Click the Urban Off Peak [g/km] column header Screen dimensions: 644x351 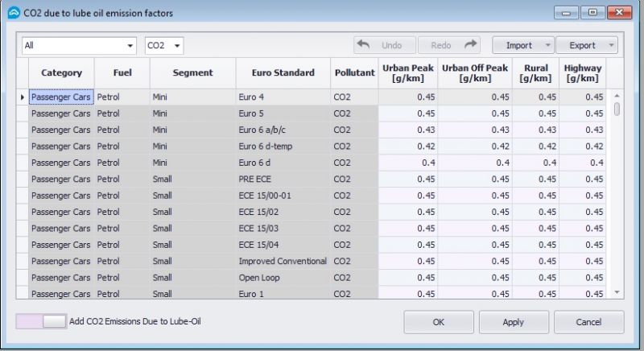pos(475,73)
